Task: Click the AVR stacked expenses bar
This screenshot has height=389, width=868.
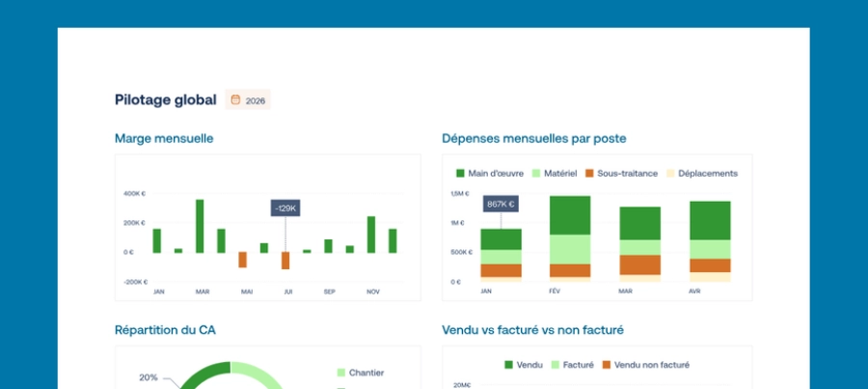Action: 710,241
